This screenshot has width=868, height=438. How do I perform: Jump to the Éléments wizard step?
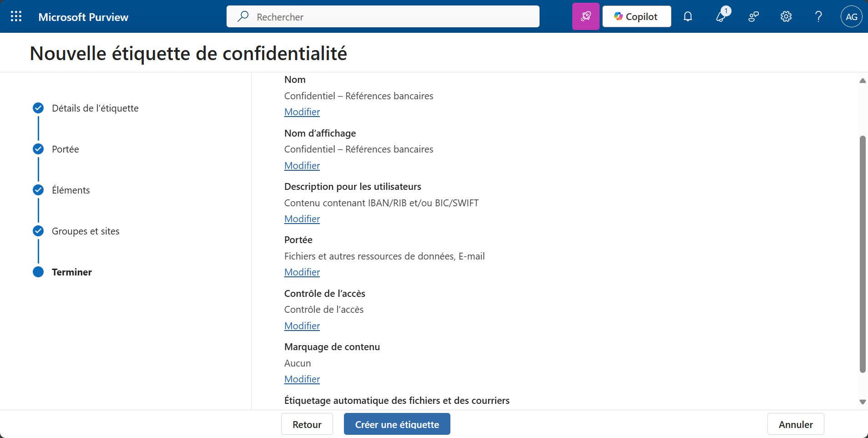(71, 190)
